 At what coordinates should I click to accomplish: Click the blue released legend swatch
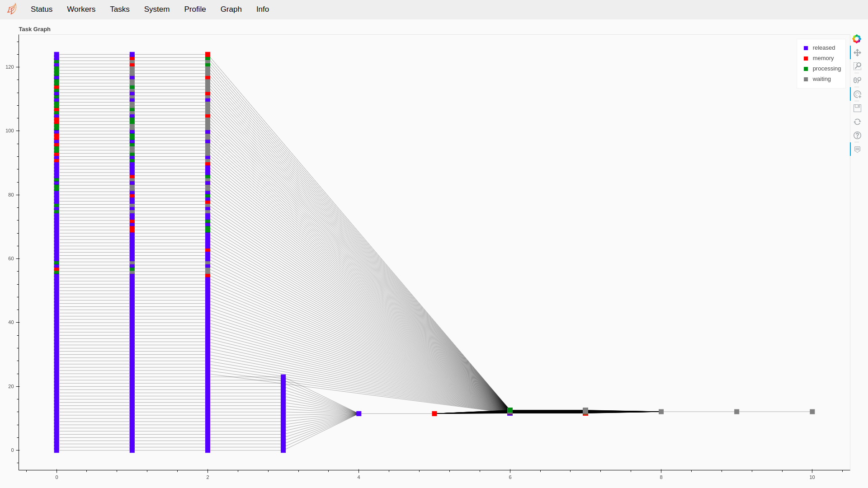coord(806,48)
